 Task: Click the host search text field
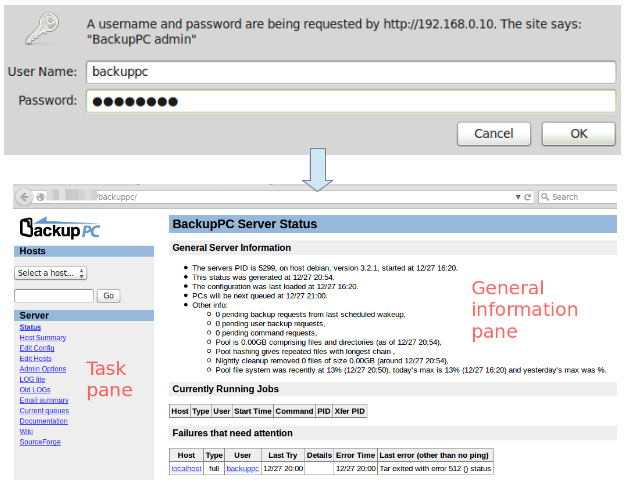54,296
